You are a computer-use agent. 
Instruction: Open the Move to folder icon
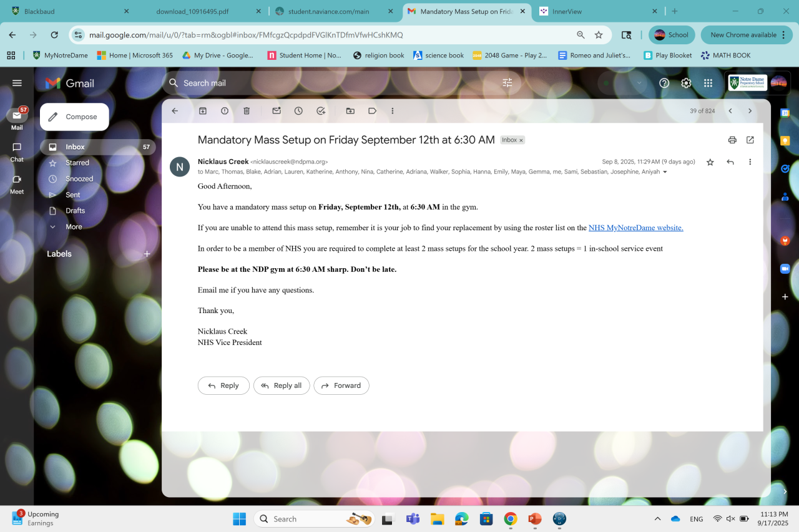pyautogui.click(x=350, y=110)
